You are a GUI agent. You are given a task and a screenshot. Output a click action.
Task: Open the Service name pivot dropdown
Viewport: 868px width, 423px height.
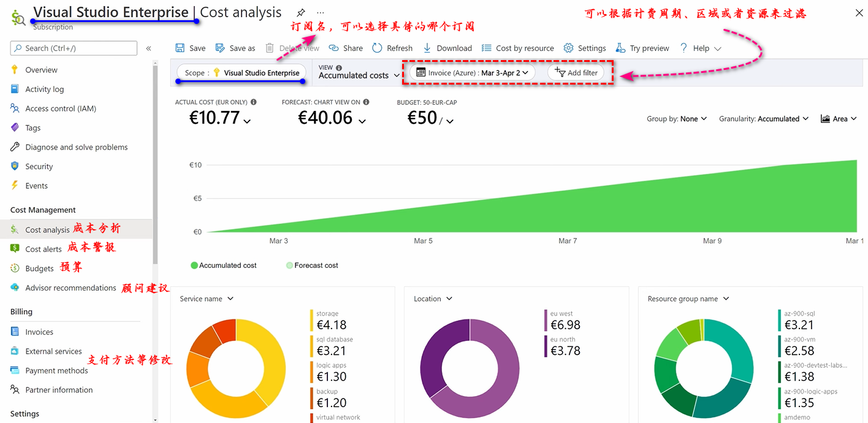[207, 299]
